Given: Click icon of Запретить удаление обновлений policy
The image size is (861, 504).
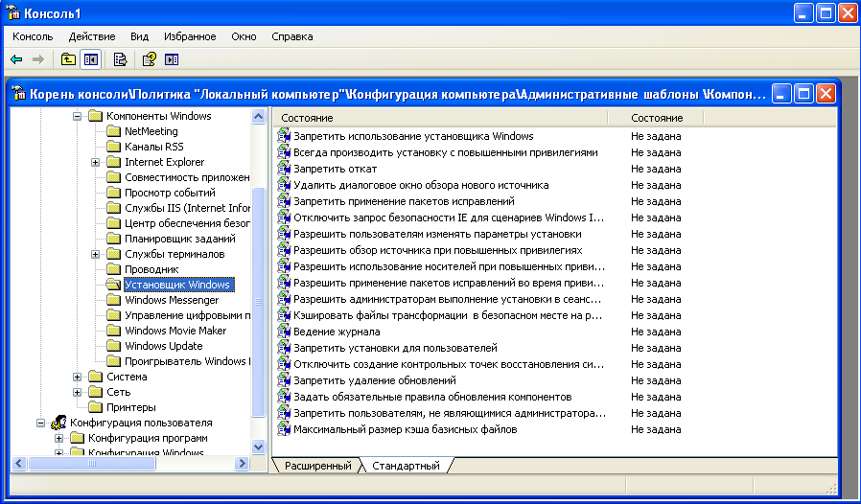Looking at the screenshot, I should [284, 380].
